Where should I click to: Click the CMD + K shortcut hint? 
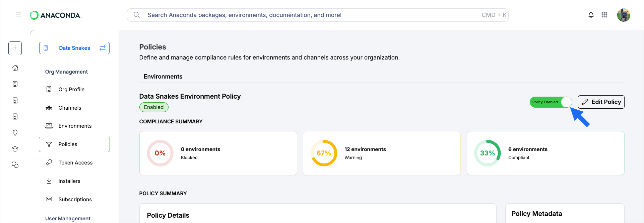pyautogui.click(x=494, y=15)
